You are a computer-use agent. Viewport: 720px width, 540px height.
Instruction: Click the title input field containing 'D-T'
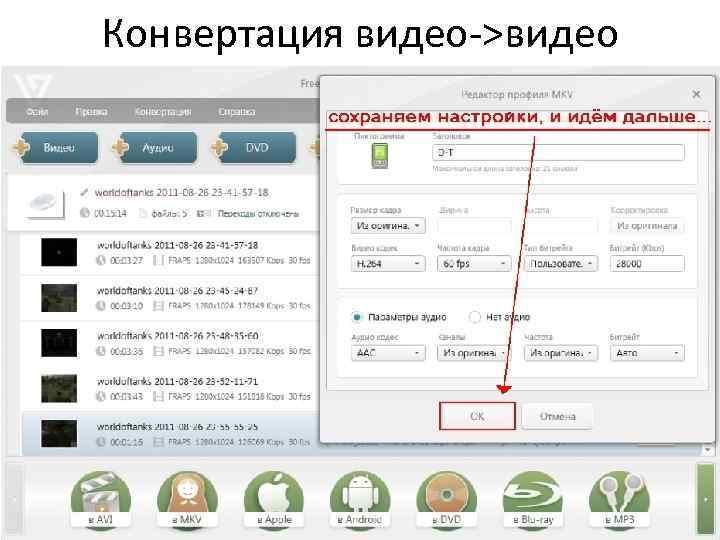click(x=558, y=152)
